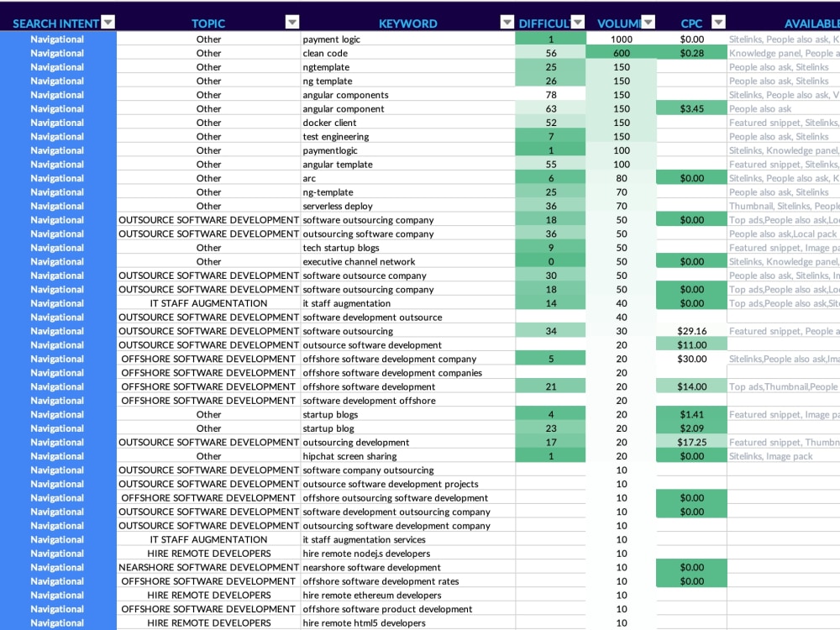
Task: Select the 'it staff augmentation' keyword cell
Action: click(407, 303)
